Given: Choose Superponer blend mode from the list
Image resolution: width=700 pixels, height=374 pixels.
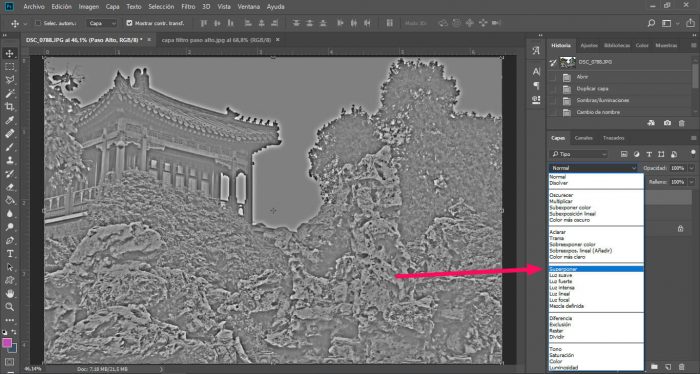Looking at the screenshot, I should 596,269.
